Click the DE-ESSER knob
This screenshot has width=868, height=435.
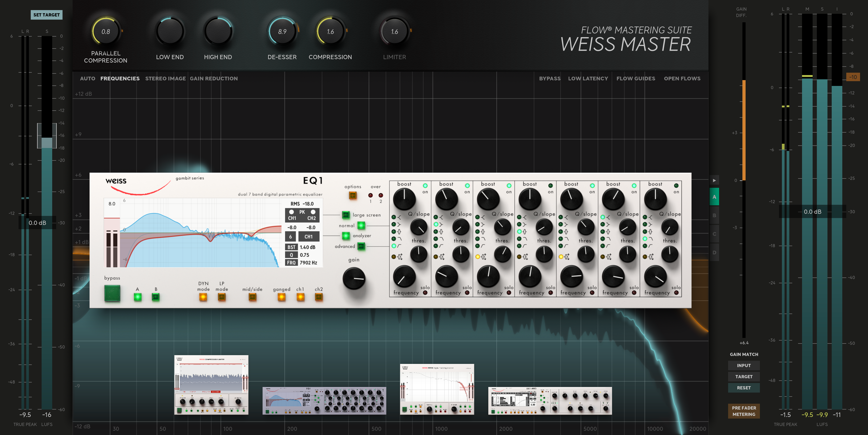[x=282, y=31]
